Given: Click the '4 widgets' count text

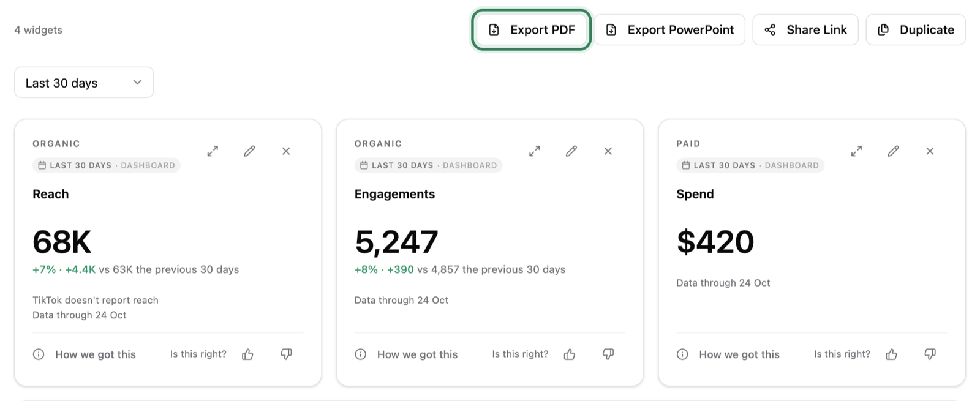Looking at the screenshot, I should (x=39, y=30).
